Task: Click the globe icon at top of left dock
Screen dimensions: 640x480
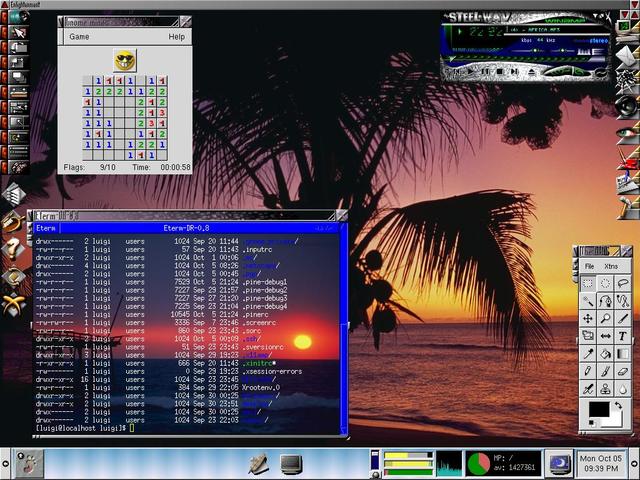Action: tap(18, 17)
